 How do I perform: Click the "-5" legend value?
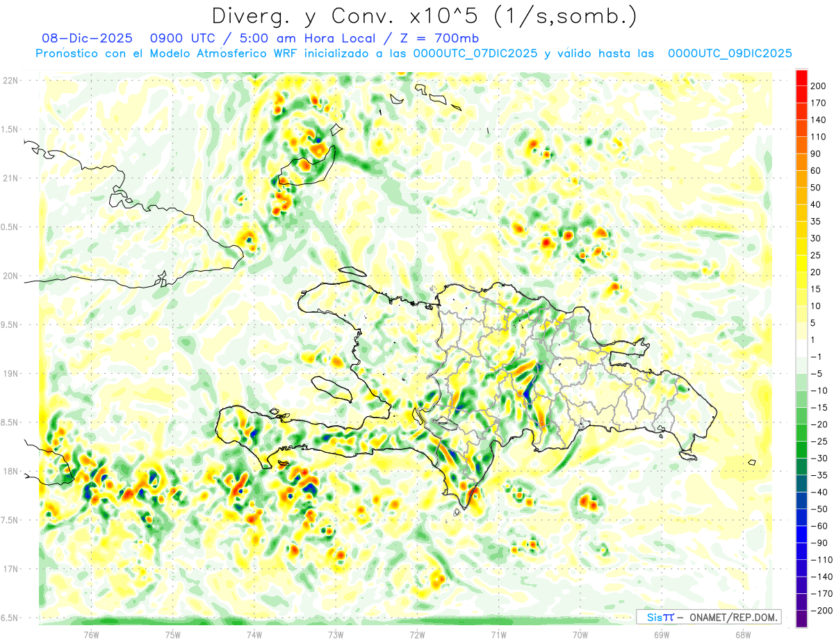coord(817,374)
